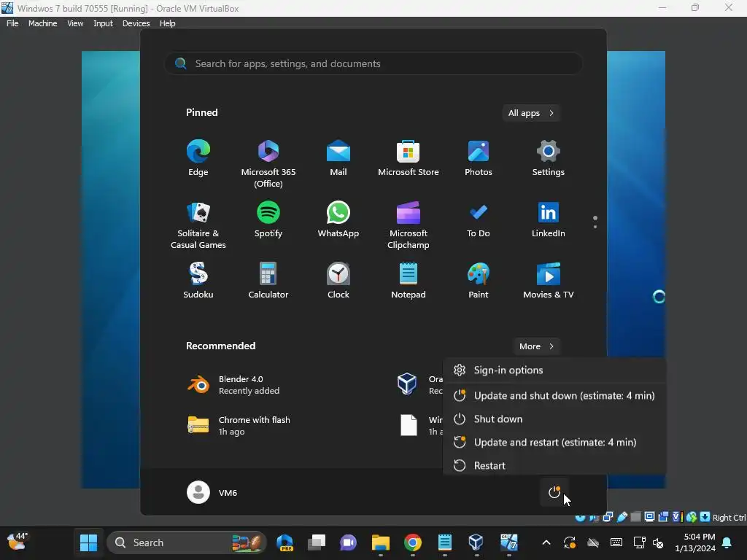The image size is (747, 560).
Task: Click the volume muted tray icon
Action: (658, 542)
